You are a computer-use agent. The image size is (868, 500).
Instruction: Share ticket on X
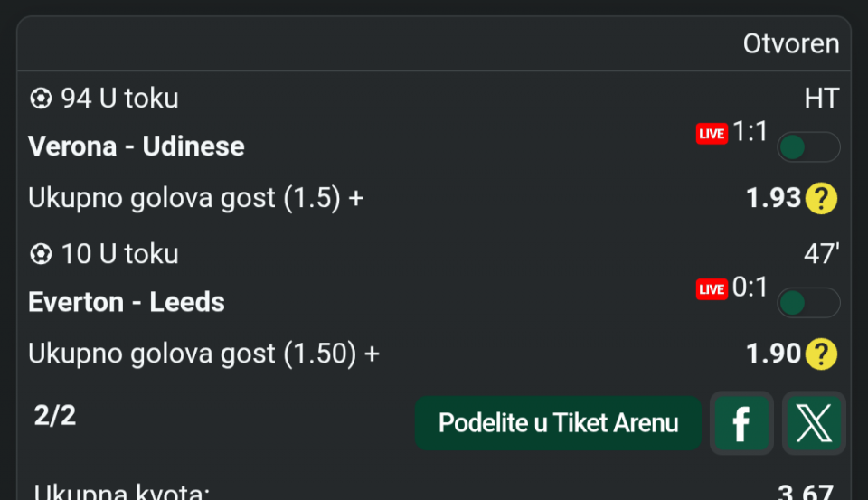814,422
